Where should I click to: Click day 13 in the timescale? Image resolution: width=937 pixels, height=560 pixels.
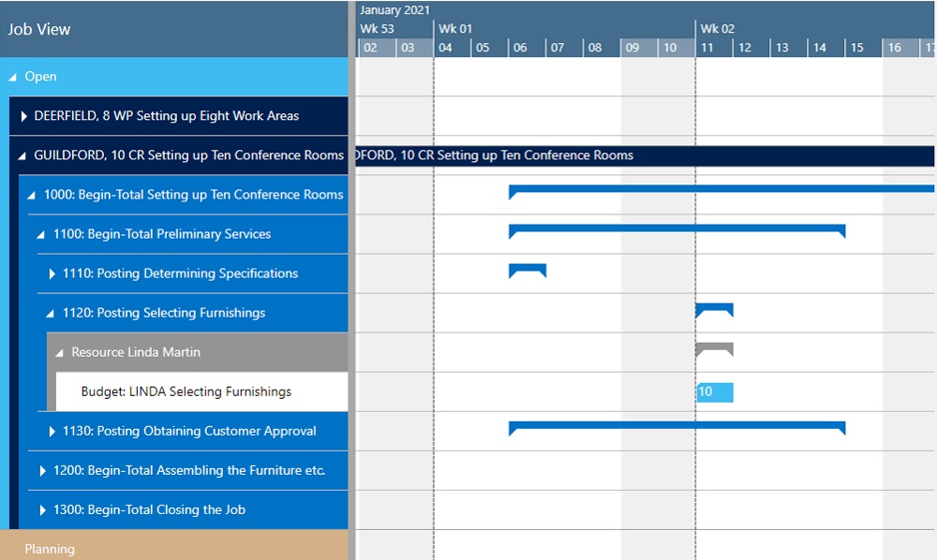click(x=789, y=48)
